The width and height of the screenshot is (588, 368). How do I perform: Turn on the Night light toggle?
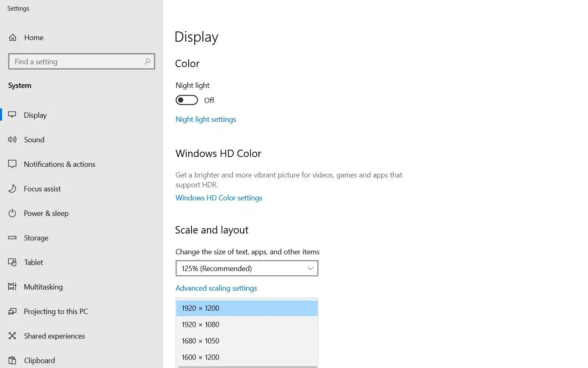coord(187,100)
